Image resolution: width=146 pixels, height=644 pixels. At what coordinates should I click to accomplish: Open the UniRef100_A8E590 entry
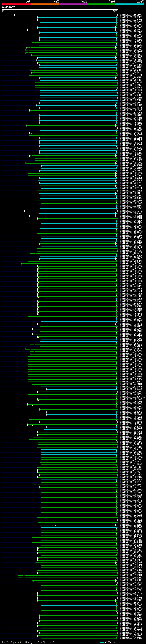pyautogui.click(x=131, y=233)
